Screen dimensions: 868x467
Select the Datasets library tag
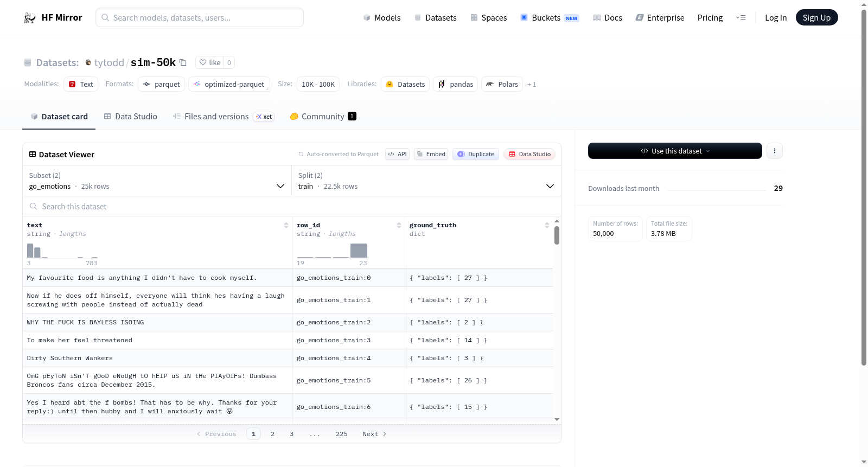(405, 84)
